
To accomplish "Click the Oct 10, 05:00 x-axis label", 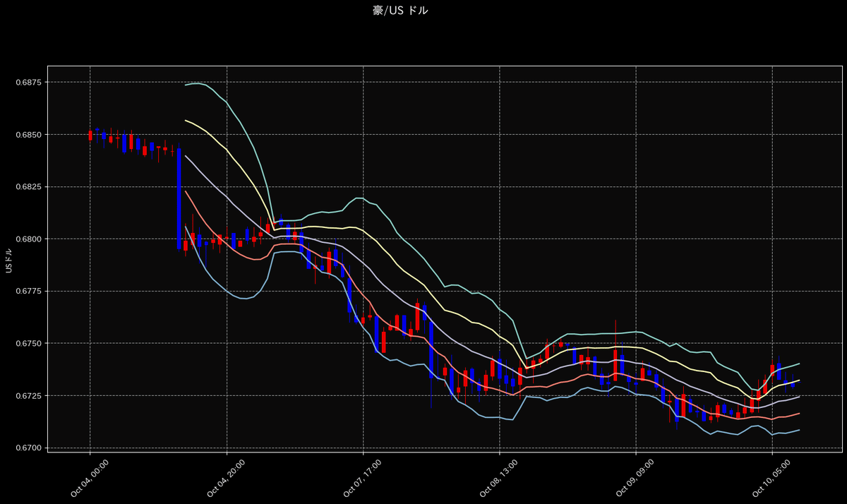I will point(771,479).
